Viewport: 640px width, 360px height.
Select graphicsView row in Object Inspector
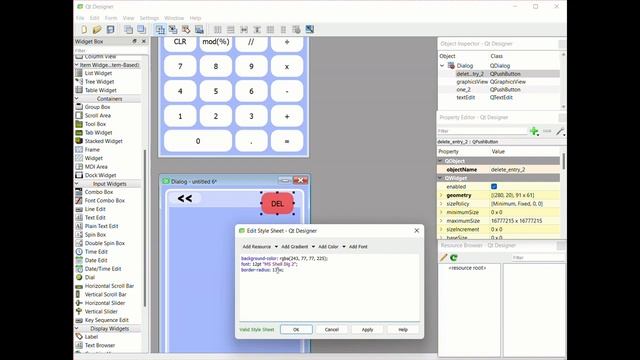click(499, 82)
